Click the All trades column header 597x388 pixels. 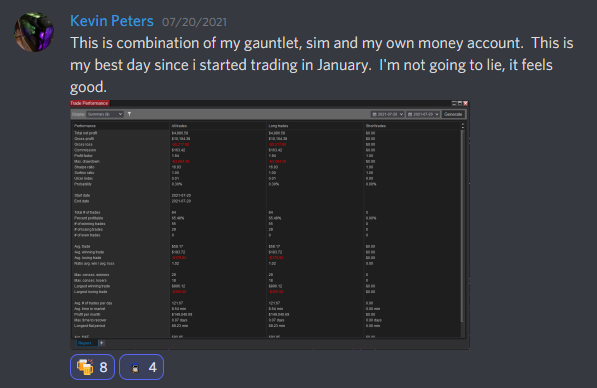179,126
